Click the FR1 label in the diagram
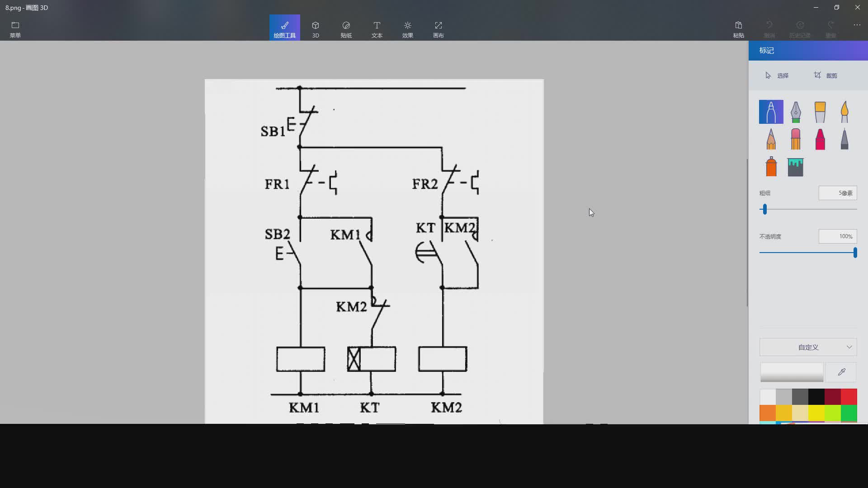 coord(277,184)
